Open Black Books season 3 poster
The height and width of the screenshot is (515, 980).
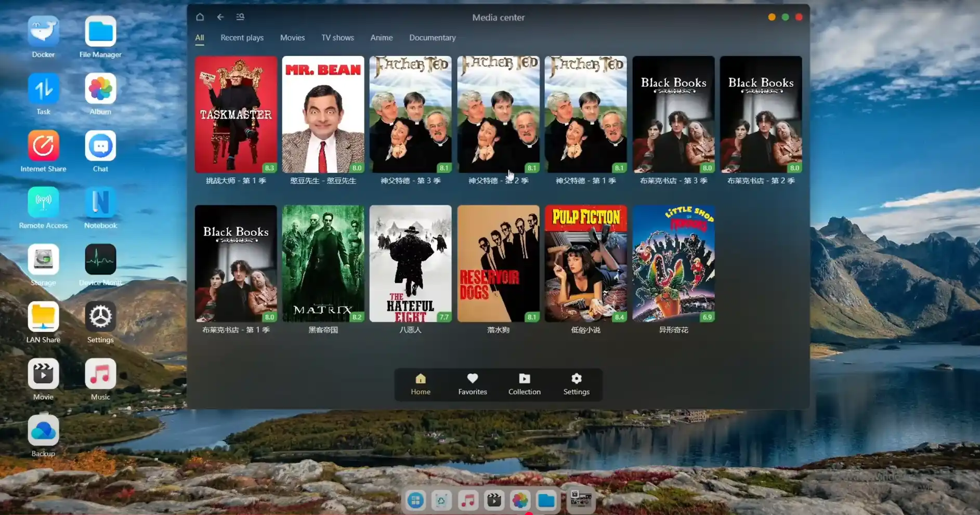click(673, 114)
